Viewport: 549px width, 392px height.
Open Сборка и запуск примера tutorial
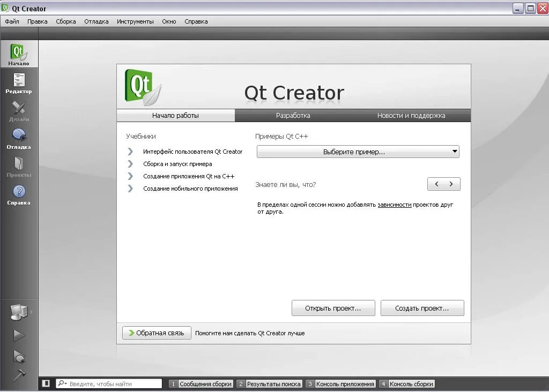(177, 164)
